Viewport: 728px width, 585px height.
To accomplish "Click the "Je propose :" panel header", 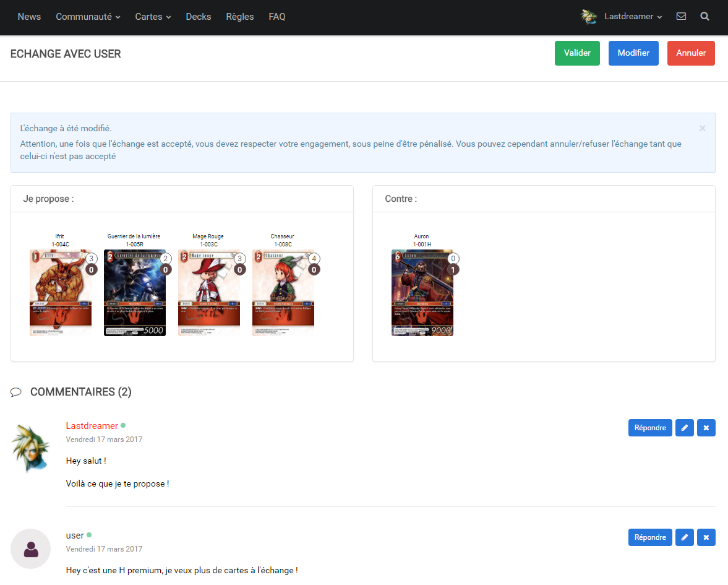I will (182, 199).
